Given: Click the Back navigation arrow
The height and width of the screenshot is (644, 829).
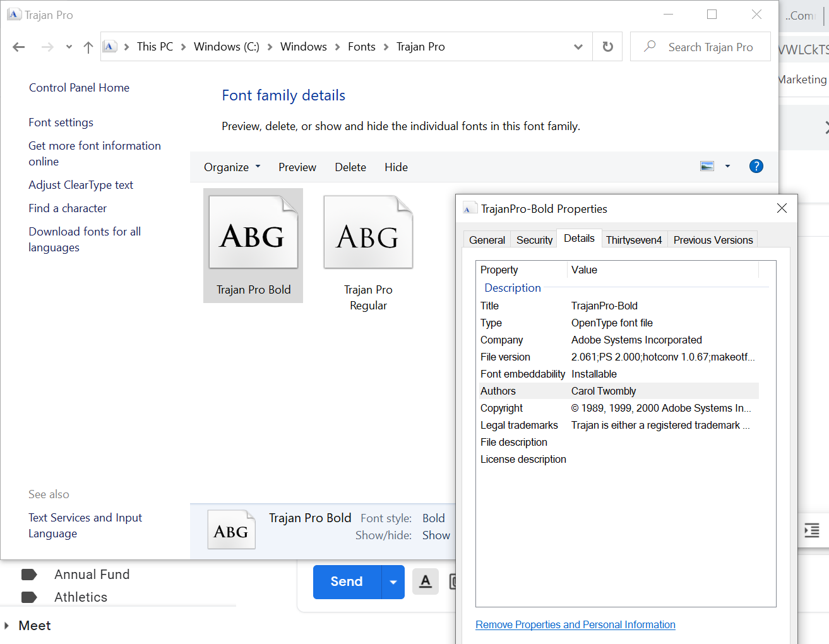Looking at the screenshot, I should point(19,47).
